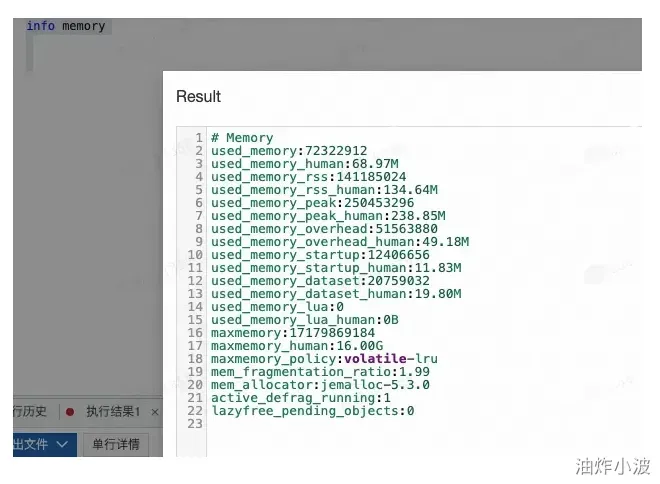Viewport: 660px width, 484px height.
Task: Switch to the 执行结果1 tab
Action: click(112, 412)
